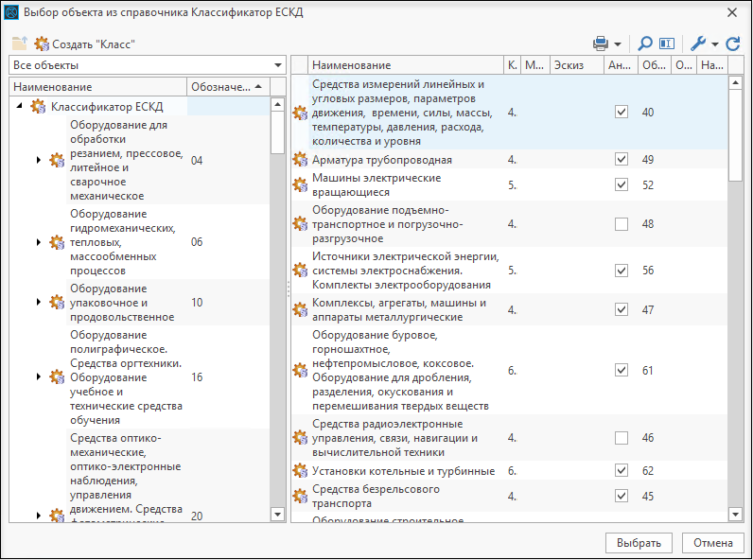The width and height of the screenshot is (753, 560).
Task: Click the Эскиз column header
Action: 576,65
